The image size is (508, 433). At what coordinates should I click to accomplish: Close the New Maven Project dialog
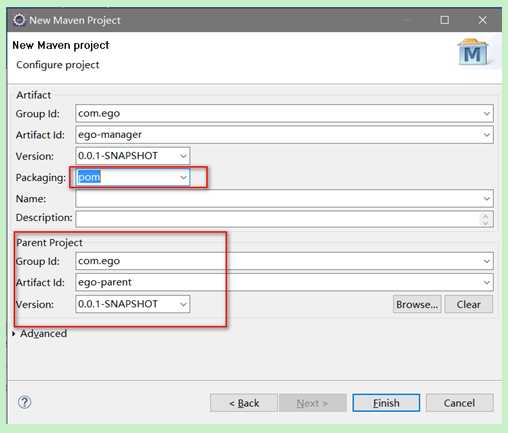tap(482, 20)
